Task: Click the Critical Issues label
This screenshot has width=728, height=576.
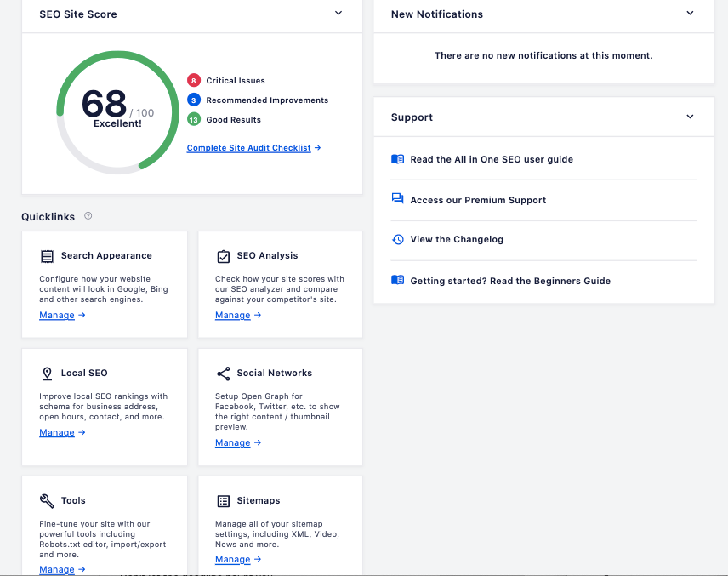Action: click(x=236, y=80)
